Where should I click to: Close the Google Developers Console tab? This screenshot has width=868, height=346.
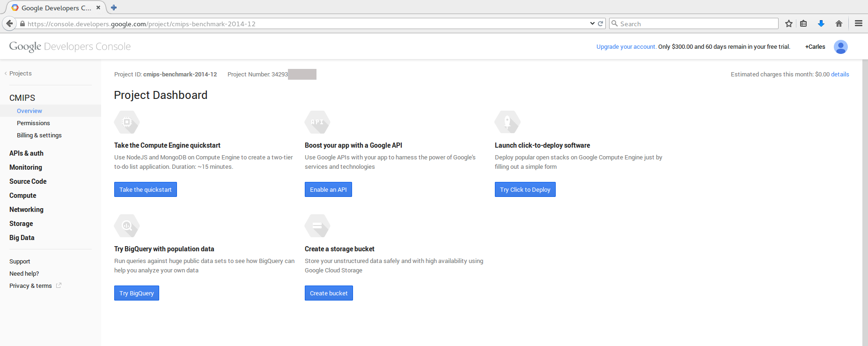coord(98,8)
